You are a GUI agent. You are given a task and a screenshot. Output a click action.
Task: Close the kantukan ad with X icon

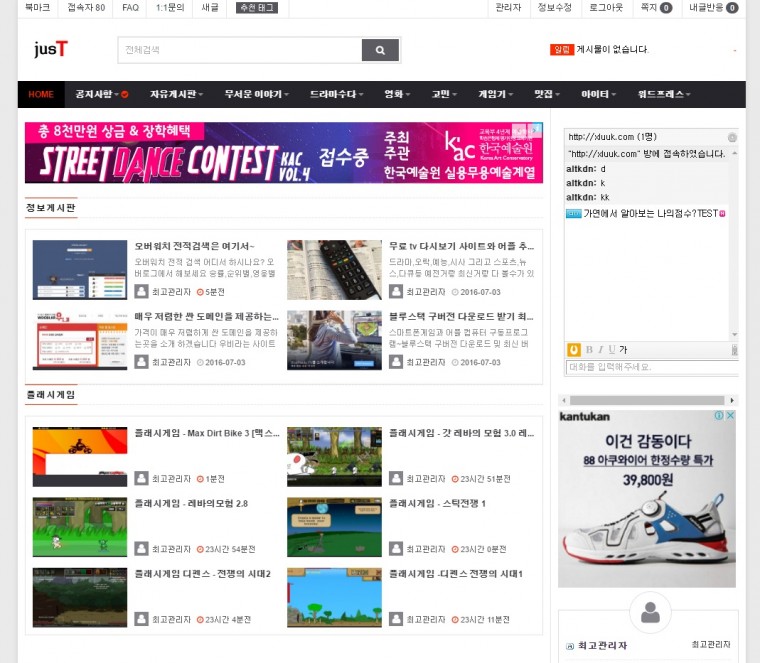pyautogui.click(x=730, y=415)
